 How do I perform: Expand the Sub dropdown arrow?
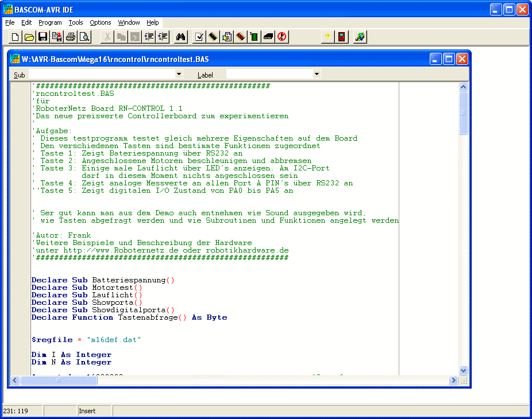(x=179, y=74)
